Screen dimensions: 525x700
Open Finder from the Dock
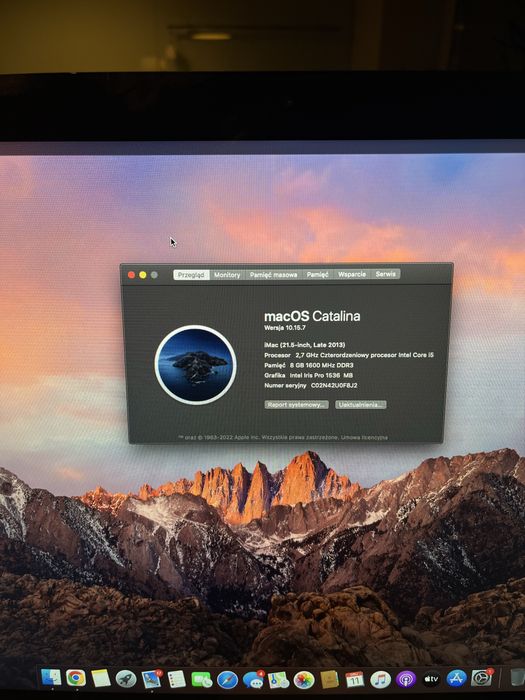point(51,677)
